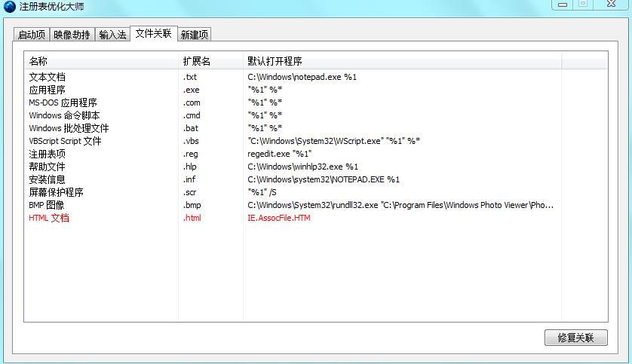Viewport: 632px width, 364px height.
Task: Click the 修复关联 button
Action: 575,338
